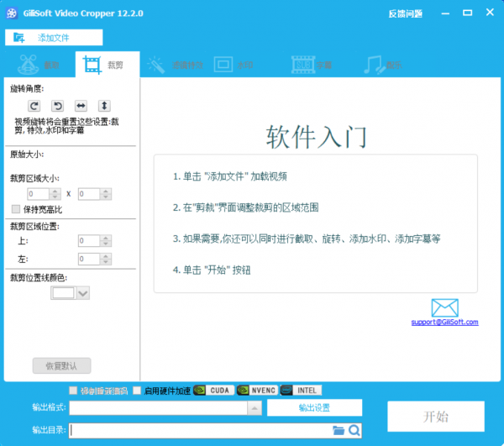The height and width of the screenshot is (446, 504).
Task: Click the 左 left position input field
Action: [89, 259]
